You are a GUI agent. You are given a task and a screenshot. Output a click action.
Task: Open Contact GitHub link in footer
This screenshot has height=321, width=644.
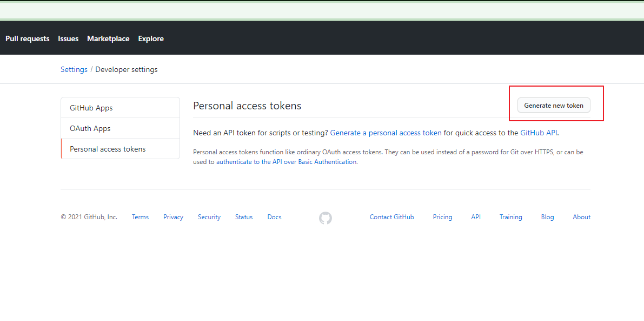click(392, 217)
